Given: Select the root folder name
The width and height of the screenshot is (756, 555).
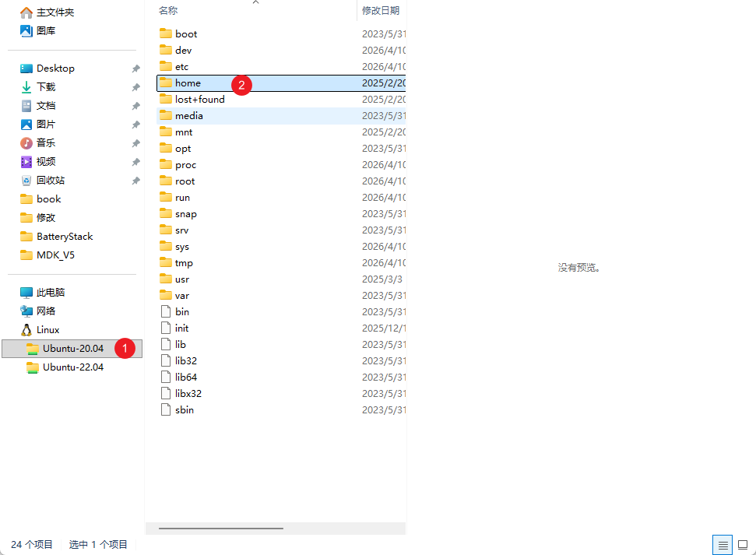Looking at the screenshot, I should 185,181.
